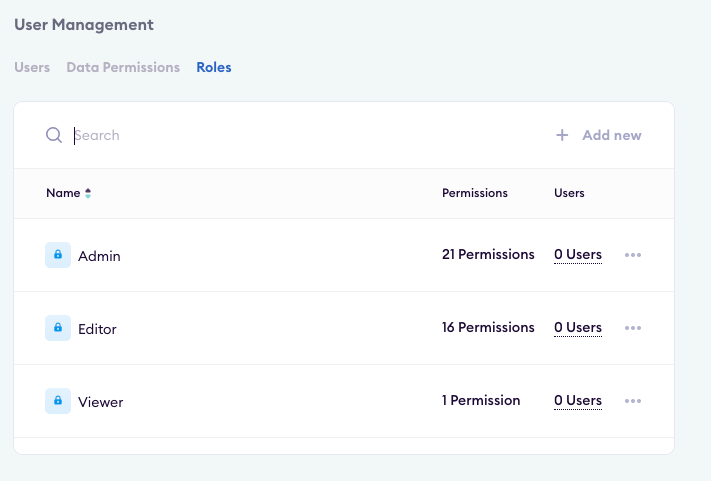Click the search magnifier icon
The width and height of the screenshot is (711, 481).
[54, 135]
